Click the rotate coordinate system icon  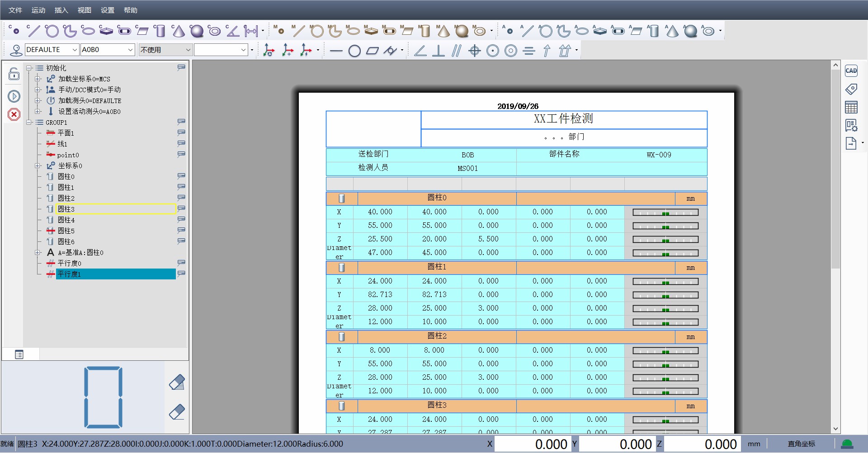269,50
